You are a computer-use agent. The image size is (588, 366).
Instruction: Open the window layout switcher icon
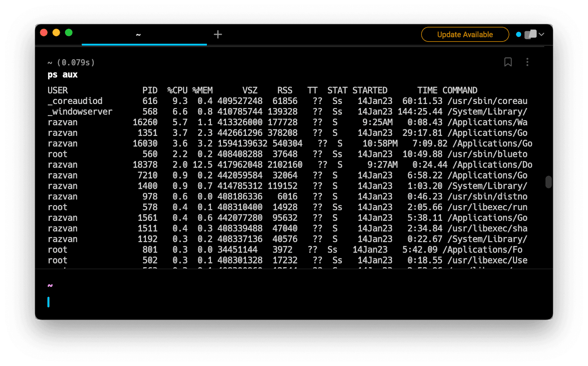530,34
